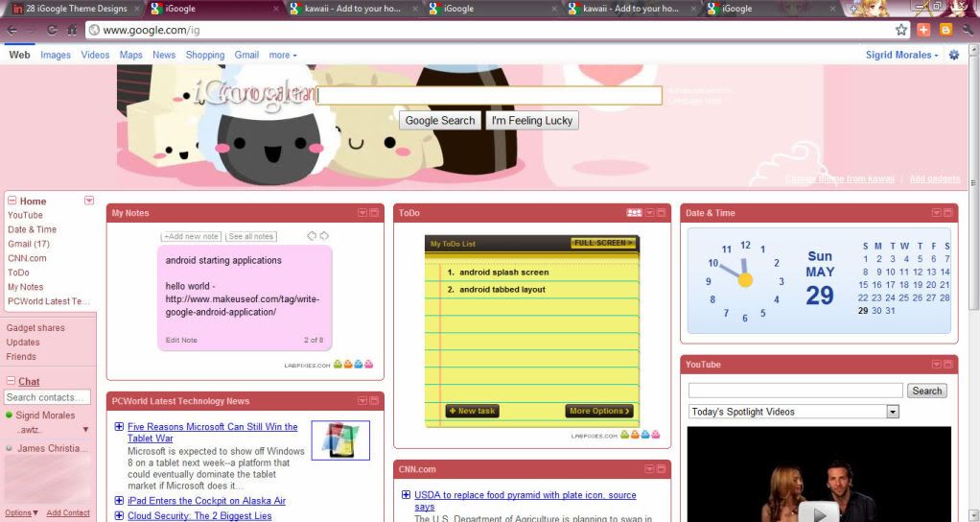Play the YouTube spotlight video

pyautogui.click(x=819, y=512)
